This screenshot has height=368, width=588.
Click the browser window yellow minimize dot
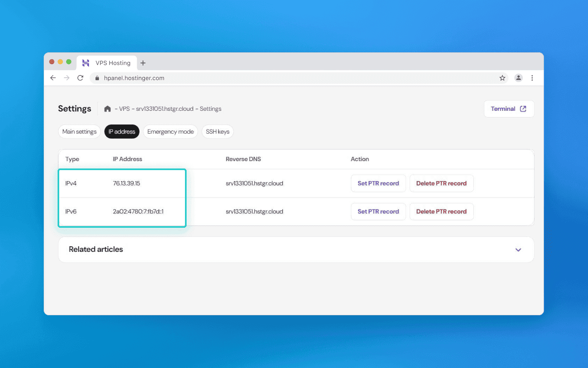coord(60,62)
